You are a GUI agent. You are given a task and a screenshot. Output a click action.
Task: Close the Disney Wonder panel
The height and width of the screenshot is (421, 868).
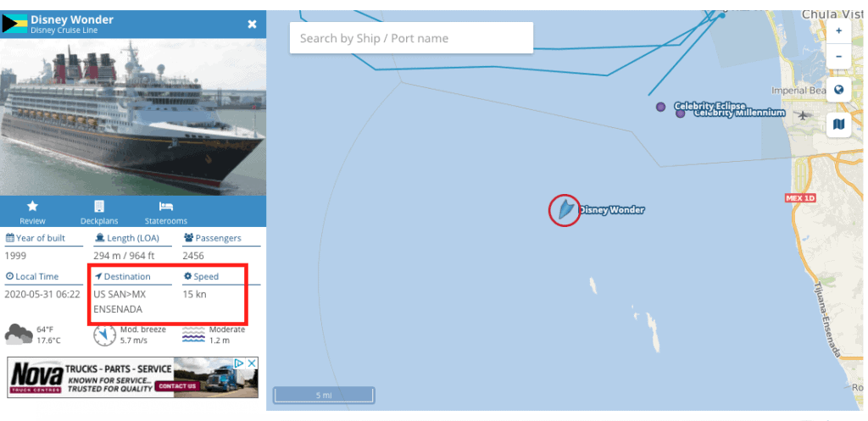252,24
